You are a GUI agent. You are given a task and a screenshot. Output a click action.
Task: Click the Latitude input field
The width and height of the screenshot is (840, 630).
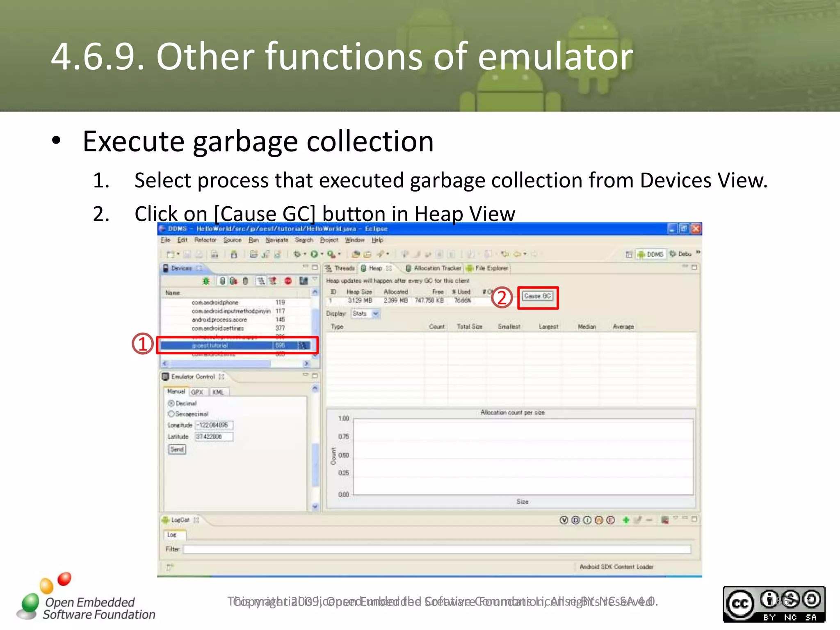(214, 437)
